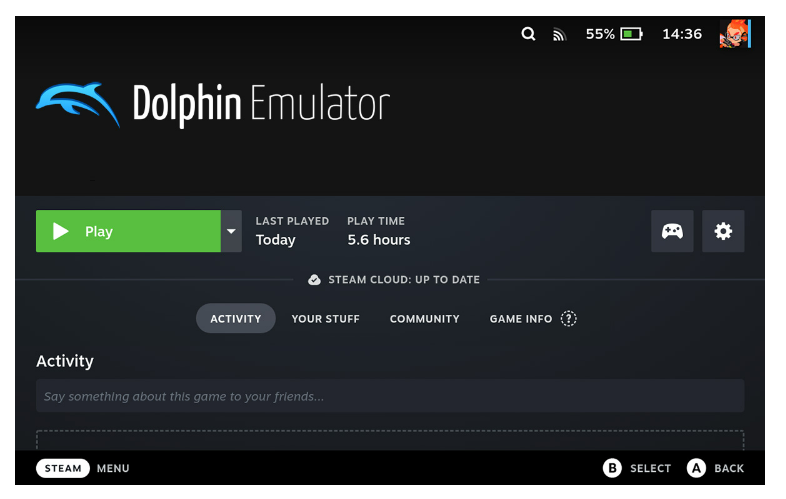Open controller settings gamepad icon

[x=672, y=231]
